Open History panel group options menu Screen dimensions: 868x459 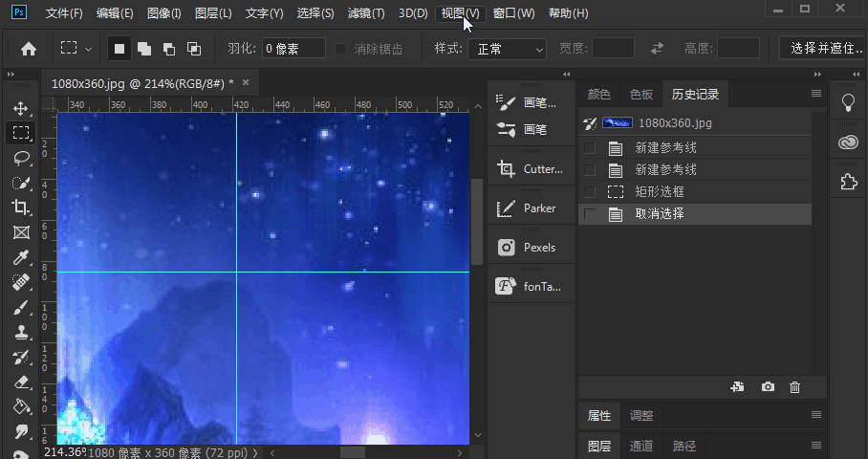(816, 94)
